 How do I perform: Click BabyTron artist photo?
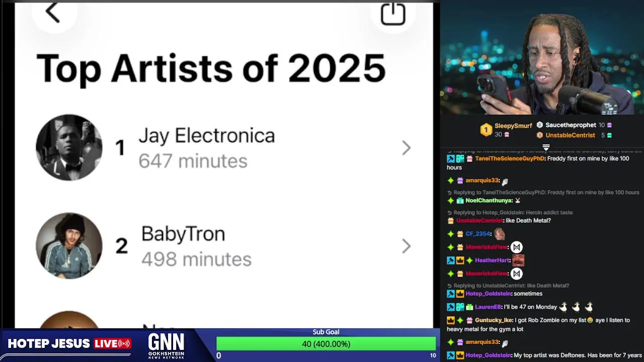(x=69, y=245)
